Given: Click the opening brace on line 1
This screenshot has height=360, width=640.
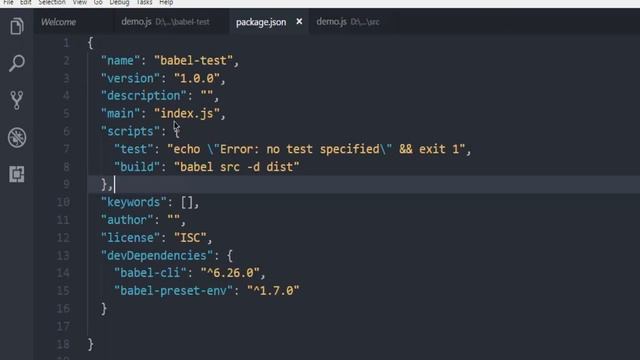Looking at the screenshot, I should click(91, 43).
